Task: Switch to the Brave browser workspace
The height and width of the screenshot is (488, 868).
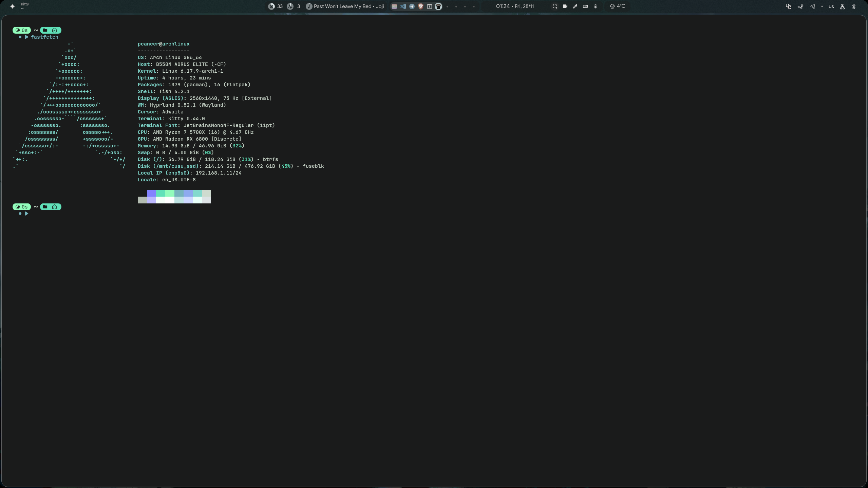Action: pyautogui.click(x=421, y=6)
